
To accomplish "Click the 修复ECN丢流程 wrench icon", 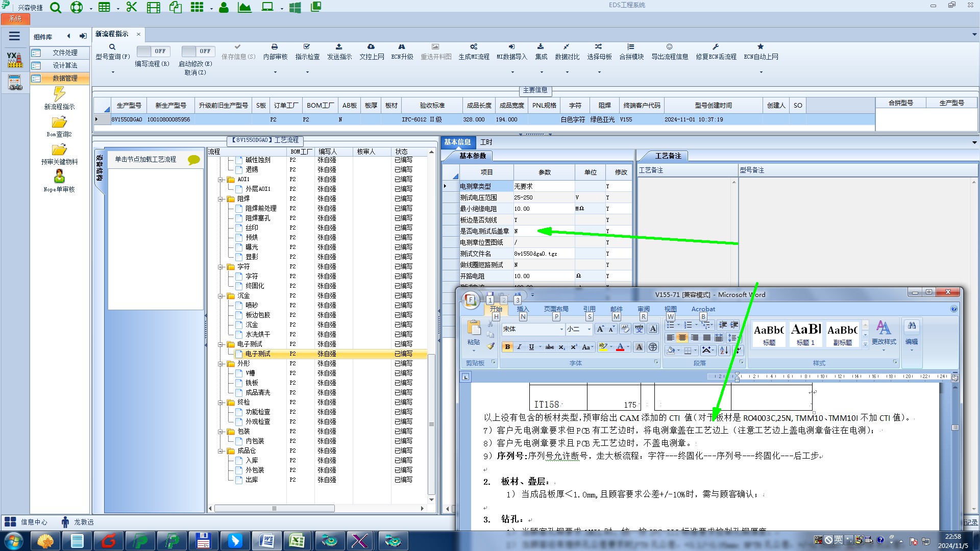I will coord(716,46).
